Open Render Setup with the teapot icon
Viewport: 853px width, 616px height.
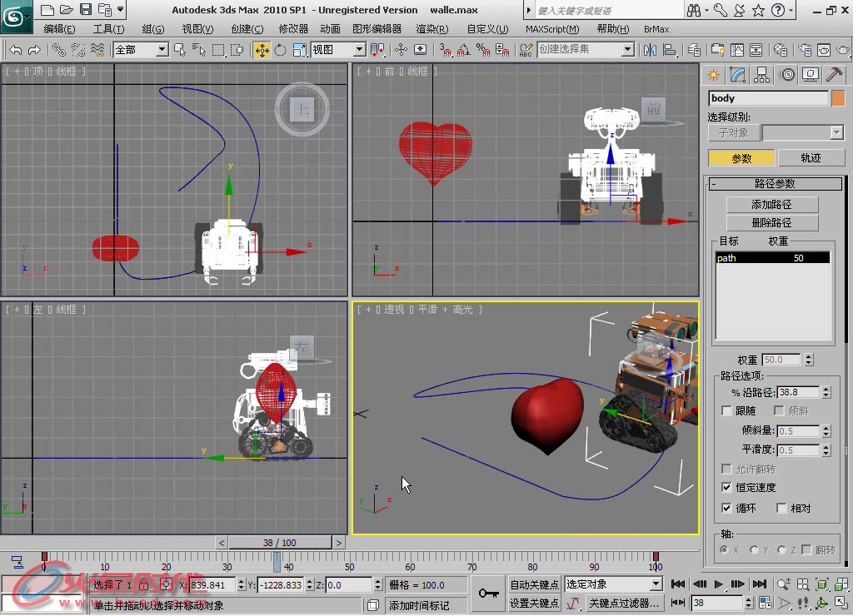[x=806, y=50]
